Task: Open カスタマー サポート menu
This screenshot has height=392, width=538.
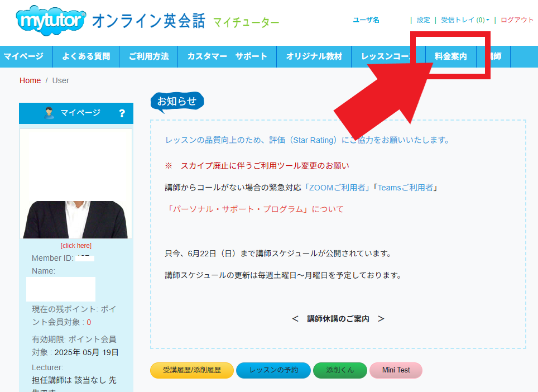Action: 227,56
